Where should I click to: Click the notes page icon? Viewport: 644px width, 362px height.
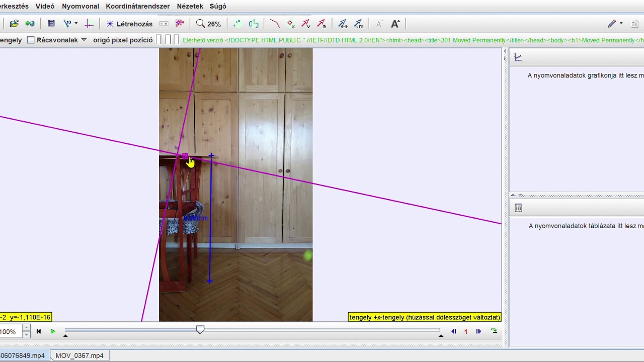[634, 24]
